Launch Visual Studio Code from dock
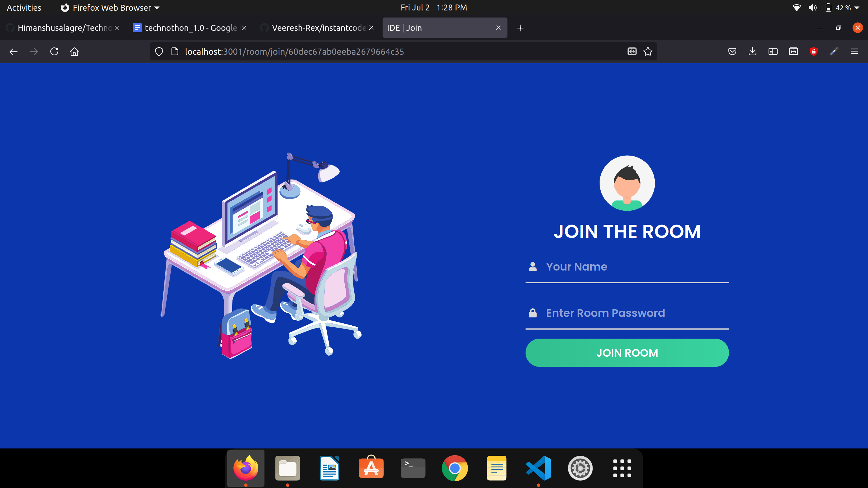Viewport: 868px width, 488px height. (539, 468)
